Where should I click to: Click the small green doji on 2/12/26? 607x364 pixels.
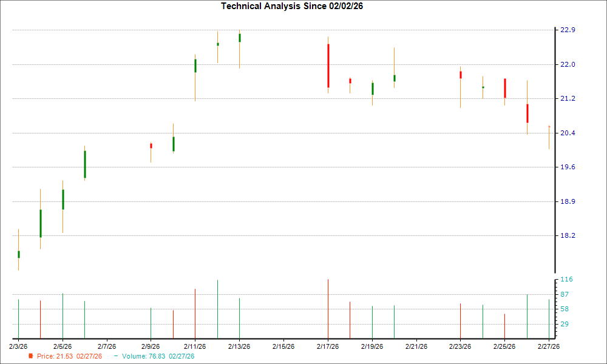(x=217, y=45)
